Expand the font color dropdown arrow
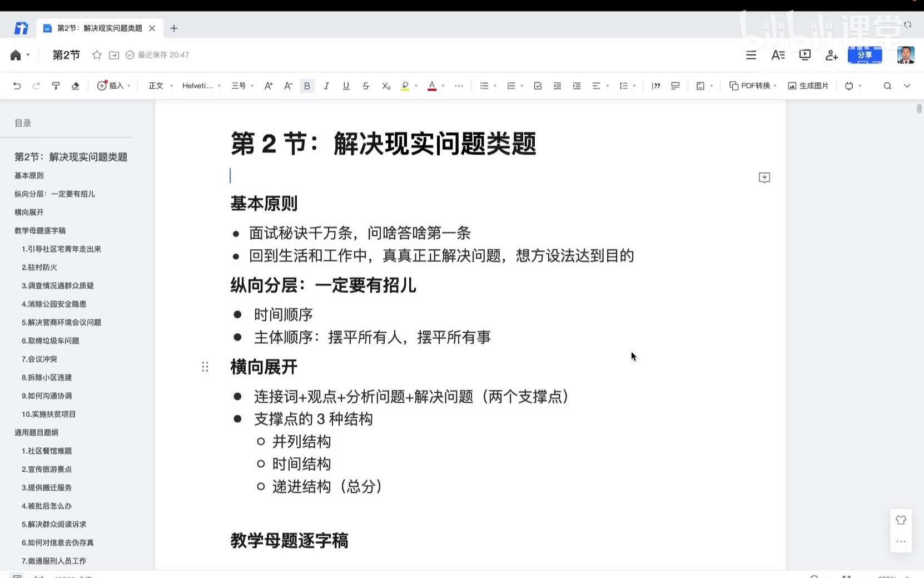 click(x=443, y=86)
